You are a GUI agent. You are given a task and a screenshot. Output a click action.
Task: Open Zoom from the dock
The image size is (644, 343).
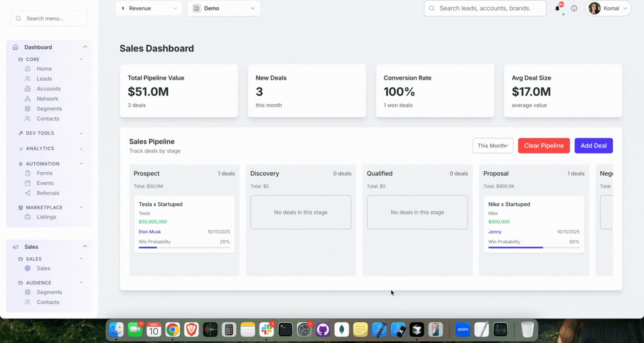tap(463, 330)
